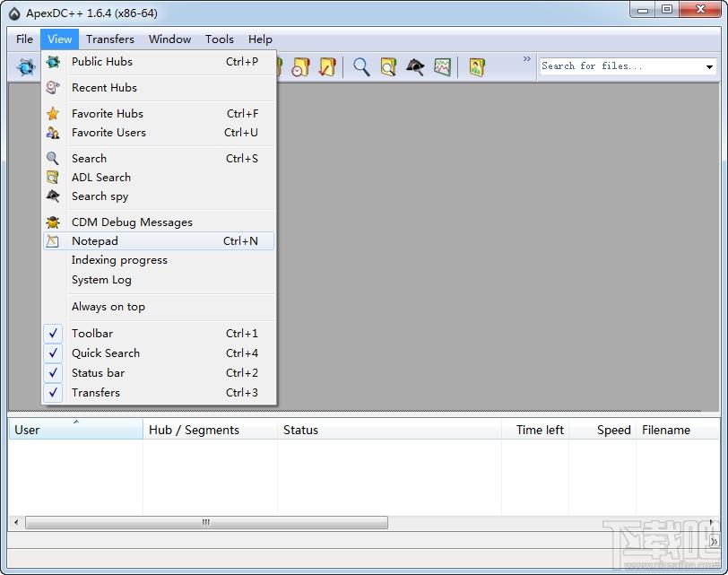Toggle the Status bar checkmark
728x575 pixels.
tap(53, 373)
